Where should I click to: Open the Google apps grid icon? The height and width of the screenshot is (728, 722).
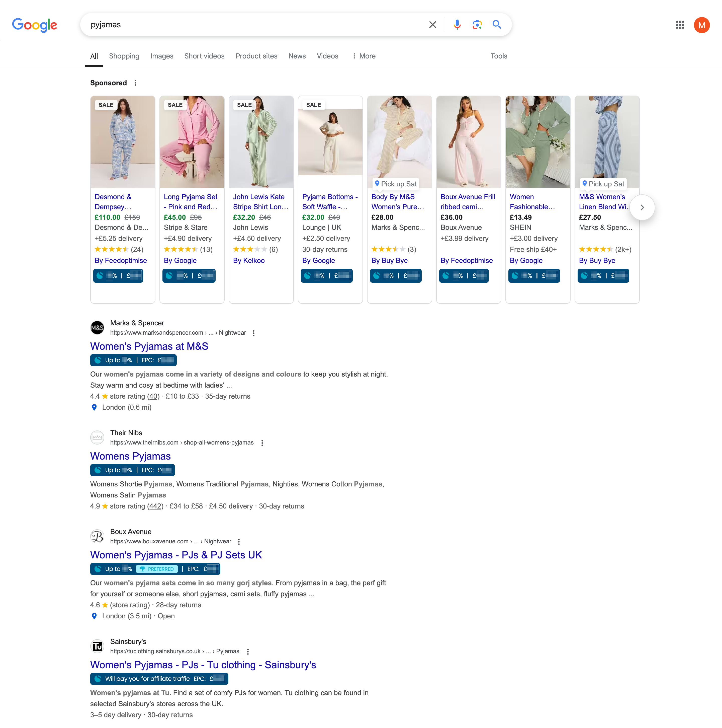pyautogui.click(x=679, y=25)
